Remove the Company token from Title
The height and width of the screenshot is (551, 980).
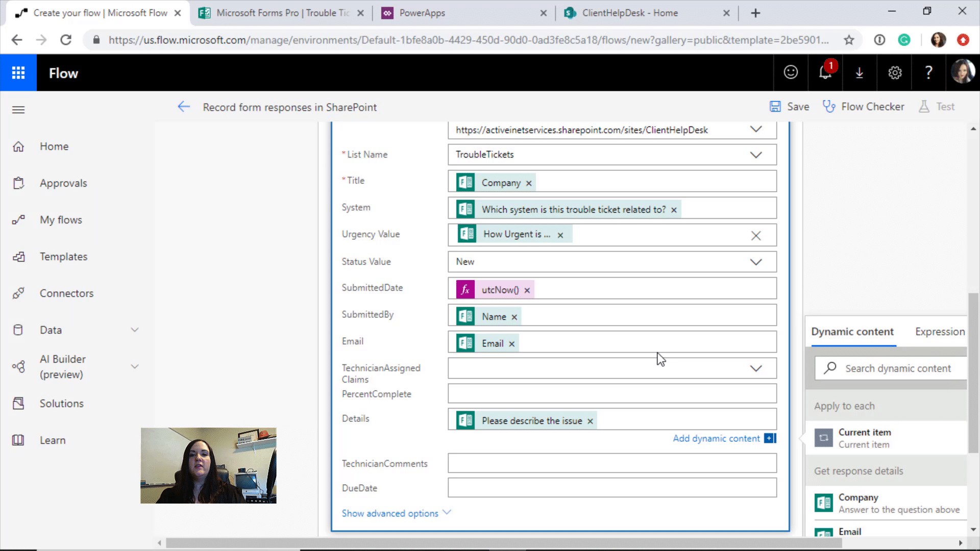tap(529, 183)
